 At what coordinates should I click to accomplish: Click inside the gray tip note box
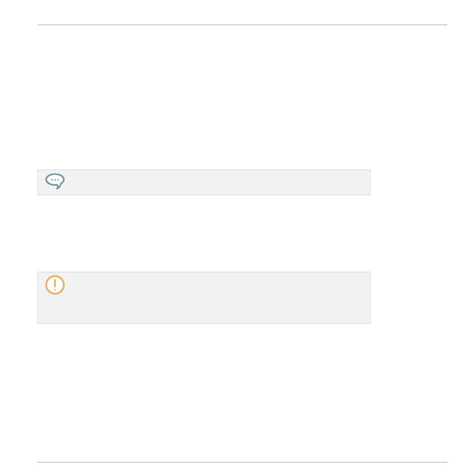(204, 183)
